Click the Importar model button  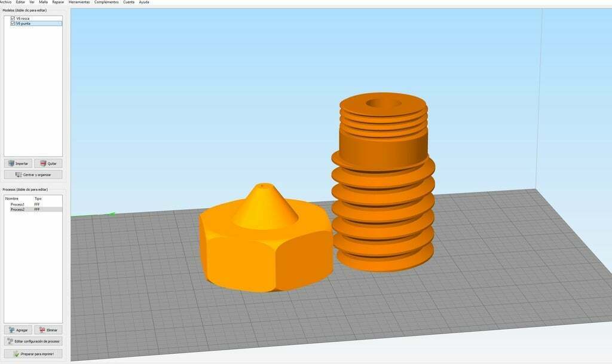(x=18, y=163)
